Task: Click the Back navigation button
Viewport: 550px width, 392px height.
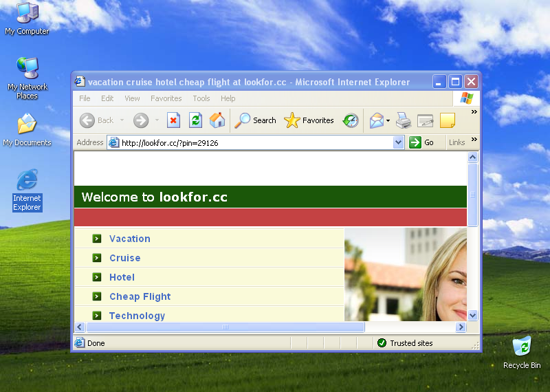Action: 96,120
